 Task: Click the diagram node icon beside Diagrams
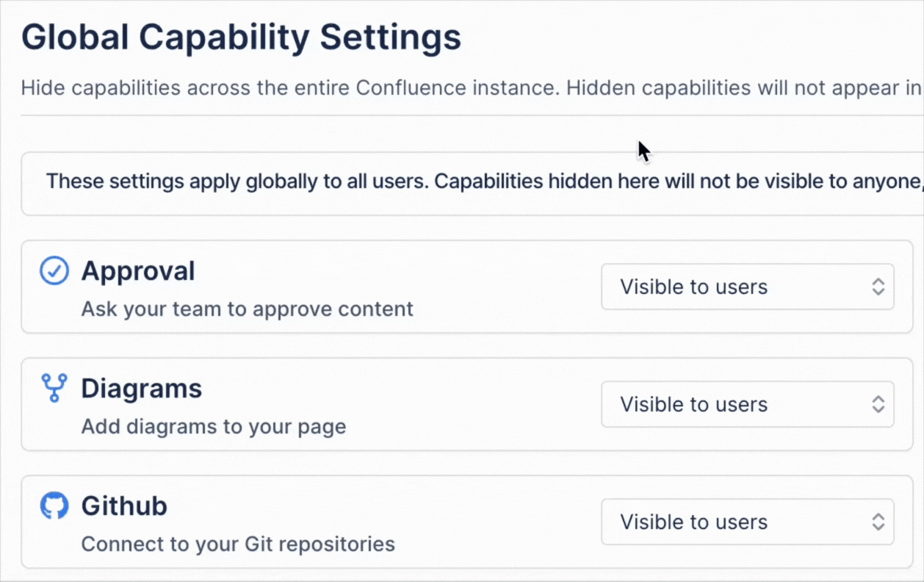pyautogui.click(x=54, y=388)
